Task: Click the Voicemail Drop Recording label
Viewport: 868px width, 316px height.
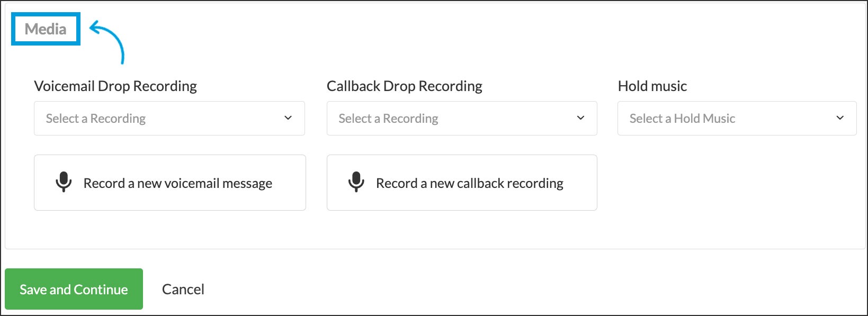Action: [115, 86]
